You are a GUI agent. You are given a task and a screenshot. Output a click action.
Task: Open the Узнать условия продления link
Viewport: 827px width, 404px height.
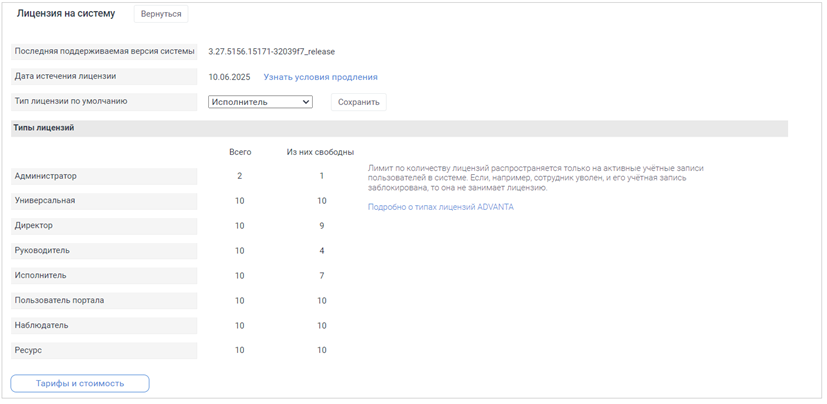coord(320,77)
